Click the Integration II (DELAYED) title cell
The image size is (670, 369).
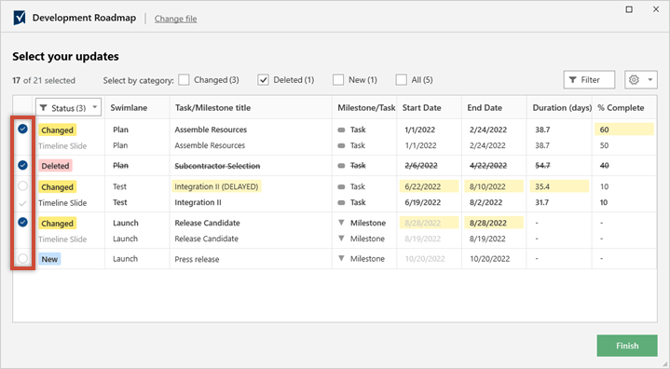(x=217, y=187)
